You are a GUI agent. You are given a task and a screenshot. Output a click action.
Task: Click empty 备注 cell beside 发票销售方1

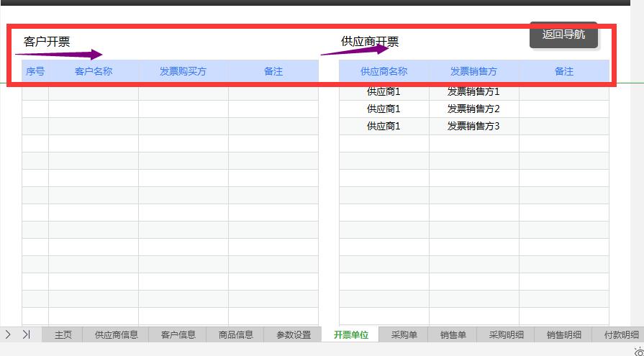tap(564, 92)
